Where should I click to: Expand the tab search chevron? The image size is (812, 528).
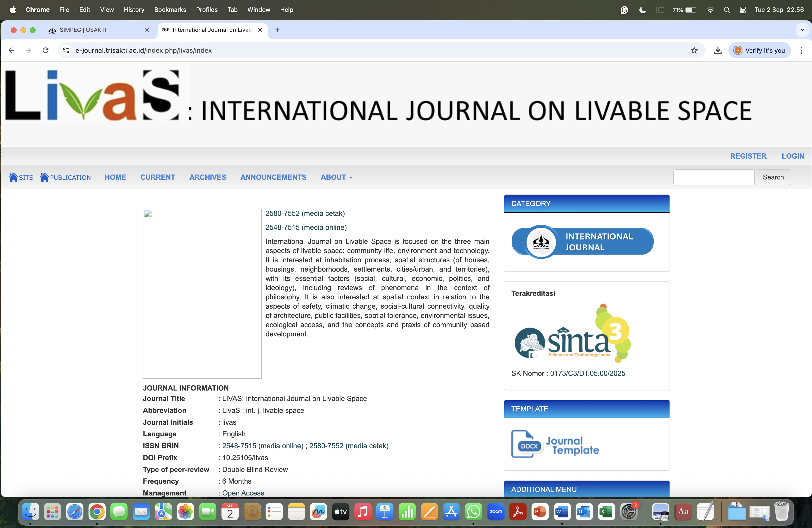tap(802, 30)
